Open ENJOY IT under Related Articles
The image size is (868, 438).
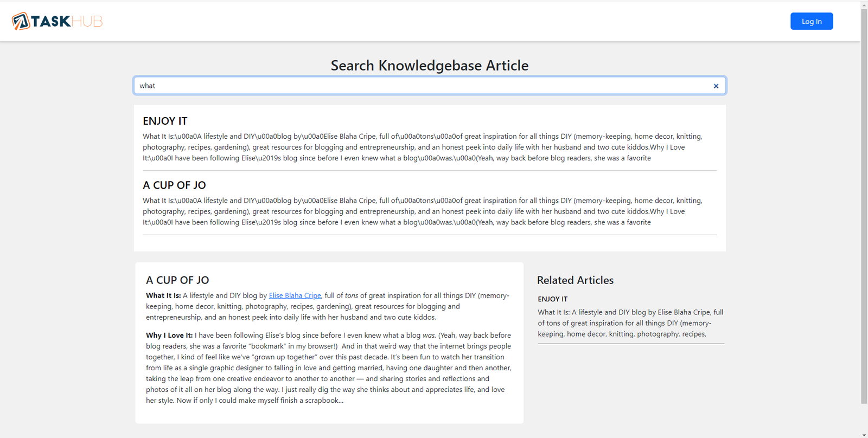552,299
